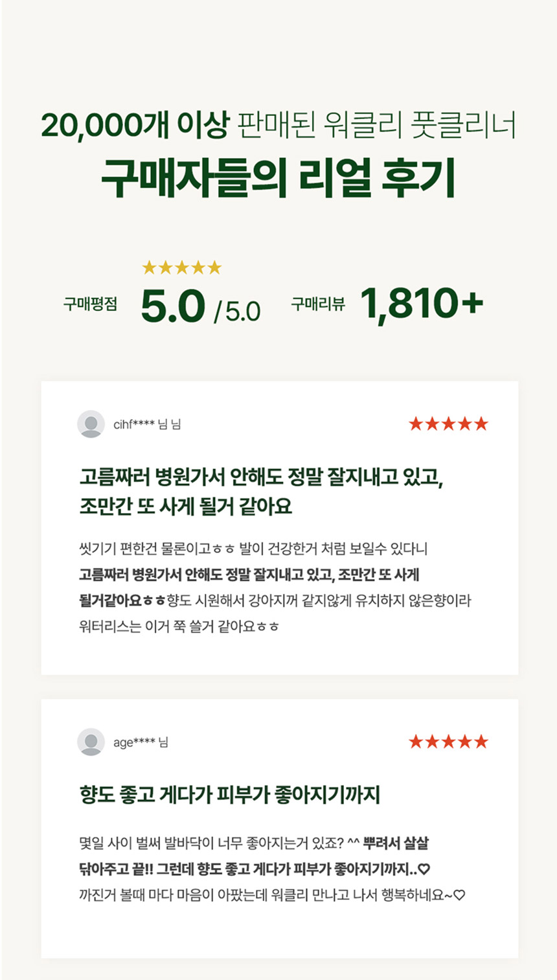Click the 20,000개 이상 판매된 headline
Viewport: 557px width, 980px height.
[x=278, y=124]
